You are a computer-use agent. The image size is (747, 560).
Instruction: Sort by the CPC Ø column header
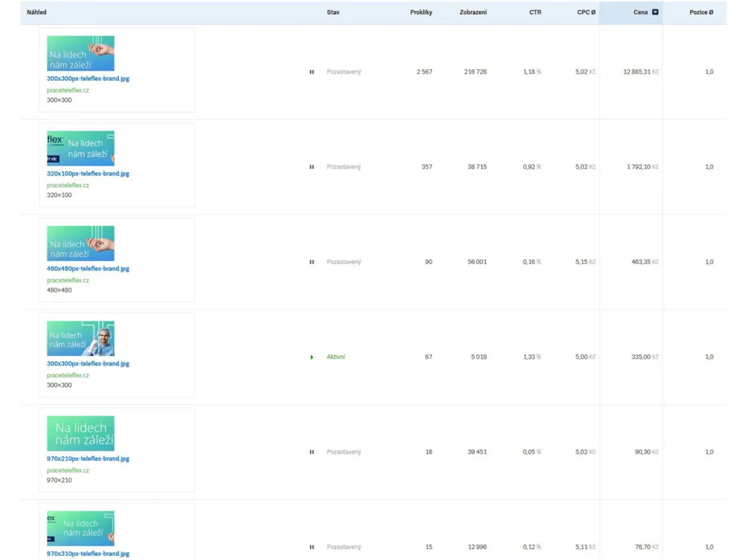[586, 12]
